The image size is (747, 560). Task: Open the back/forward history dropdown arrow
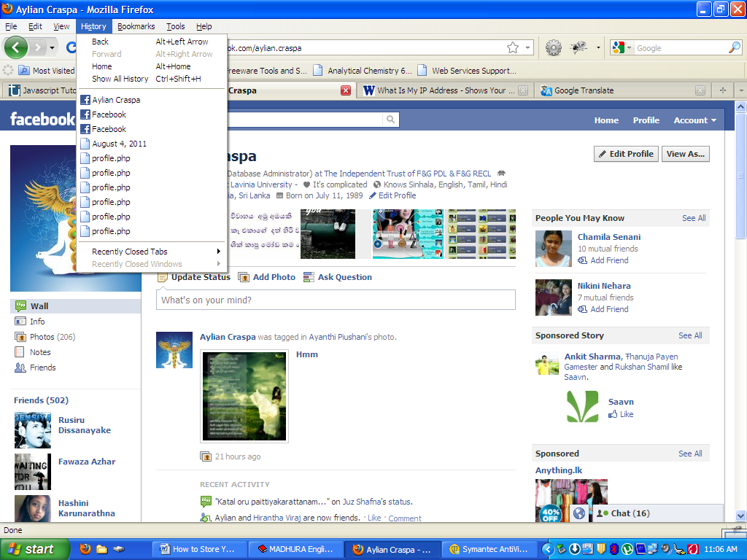coord(52,47)
